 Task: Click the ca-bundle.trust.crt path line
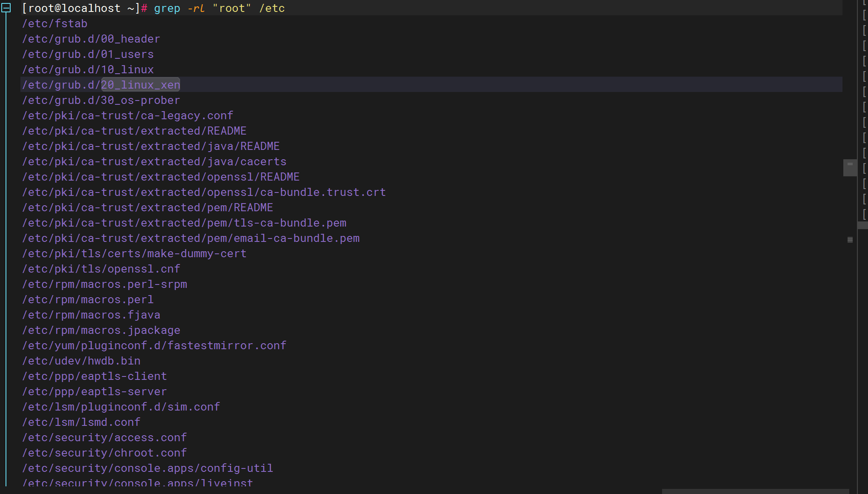(204, 192)
